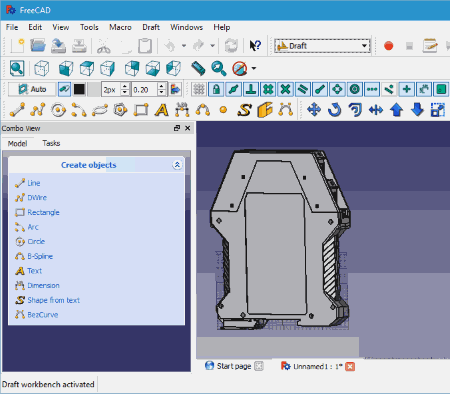Click the Auto working plane button

tap(32, 89)
